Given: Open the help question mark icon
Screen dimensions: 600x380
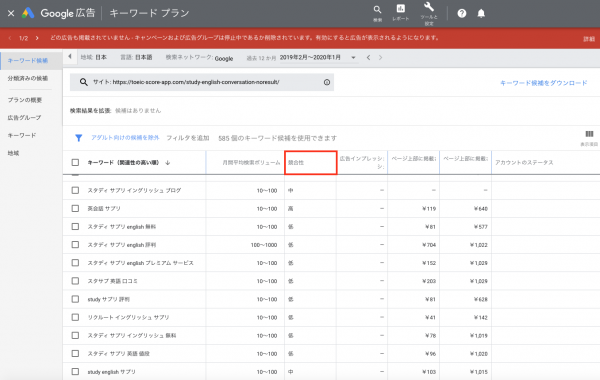Looking at the screenshot, I should (462, 13).
